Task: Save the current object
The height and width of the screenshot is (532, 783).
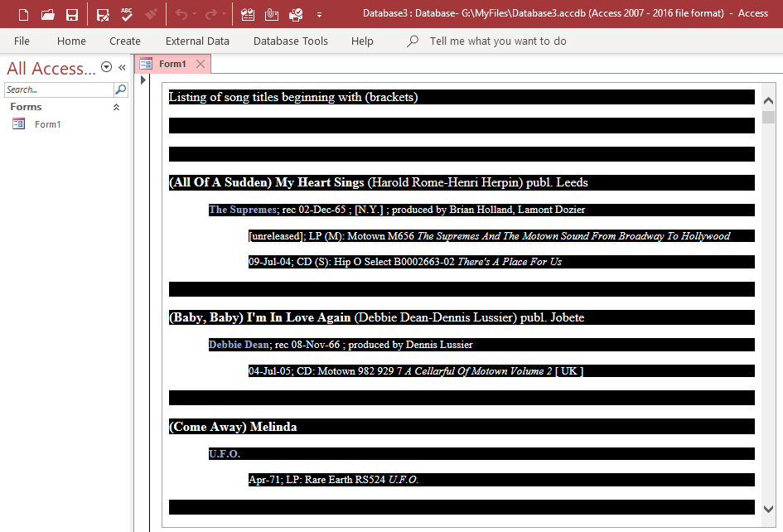Action: click(x=72, y=14)
